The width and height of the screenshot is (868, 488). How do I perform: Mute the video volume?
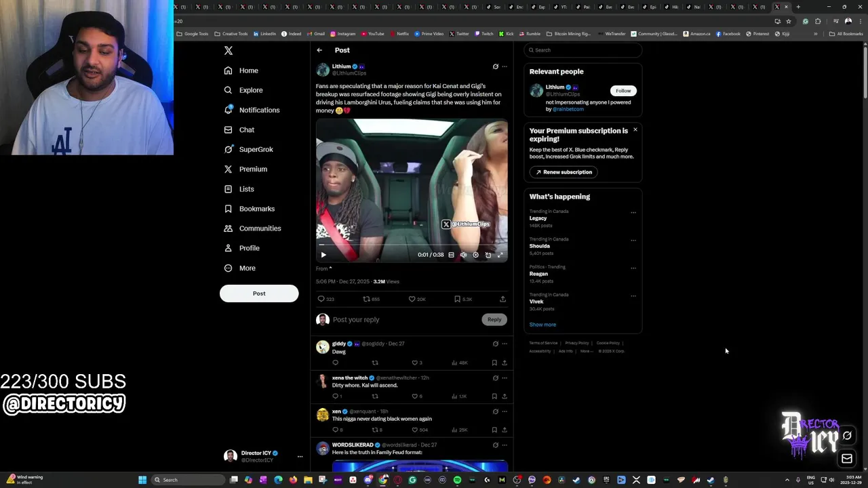(463, 255)
